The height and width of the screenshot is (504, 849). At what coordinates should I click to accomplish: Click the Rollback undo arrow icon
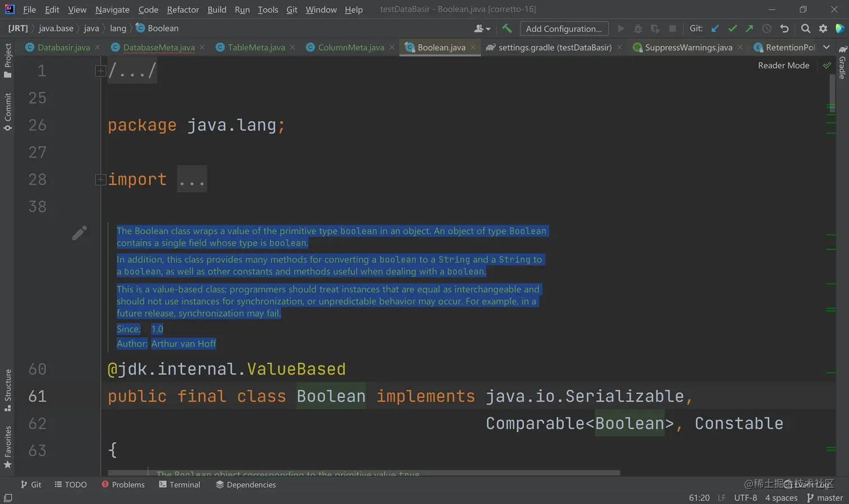tap(784, 29)
